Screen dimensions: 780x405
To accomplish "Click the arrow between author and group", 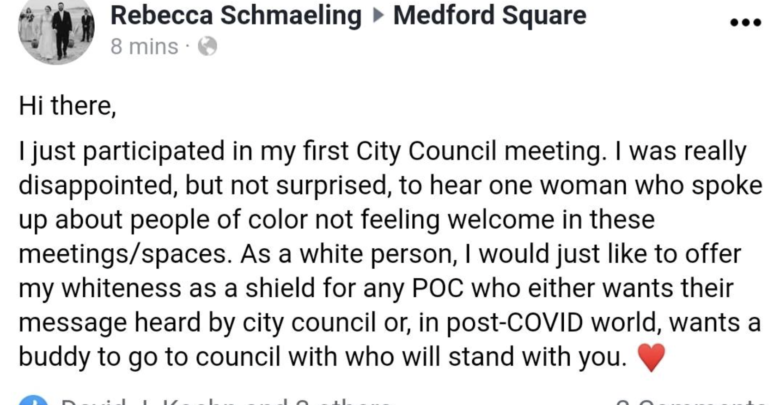I will pos(378,16).
